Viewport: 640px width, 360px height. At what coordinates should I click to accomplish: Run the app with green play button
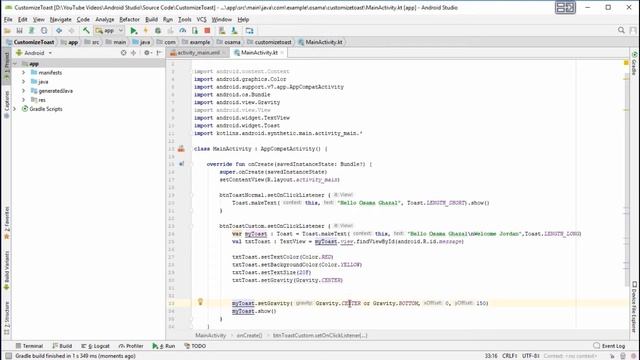pos(133,31)
